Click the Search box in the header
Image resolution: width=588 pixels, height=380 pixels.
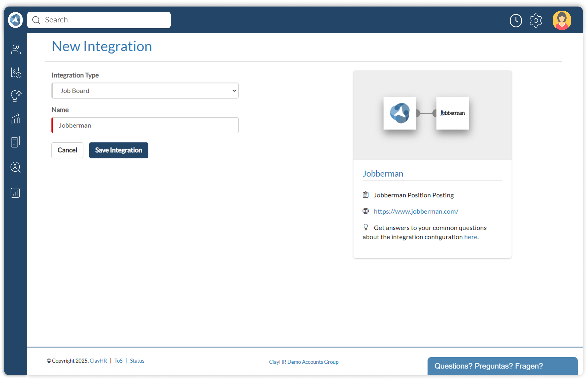pos(99,20)
